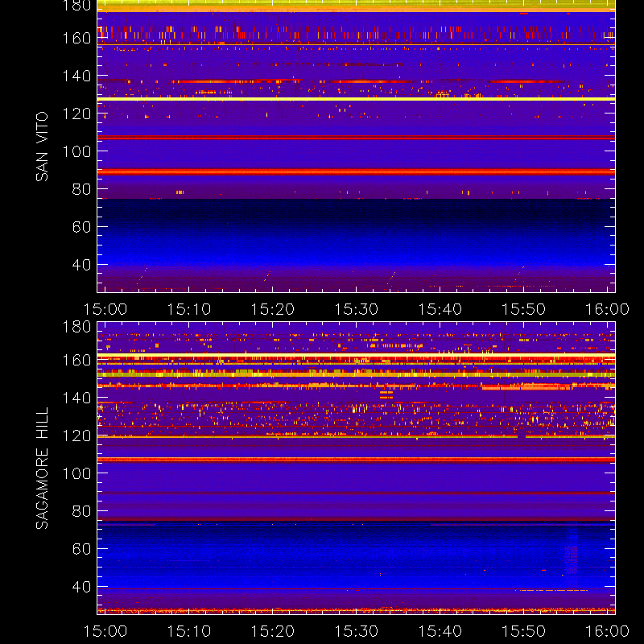Viewport: 644px width, 644px height.
Task: Select 15:10 under the San Vito plot
Action: click(x=189, y=309)
